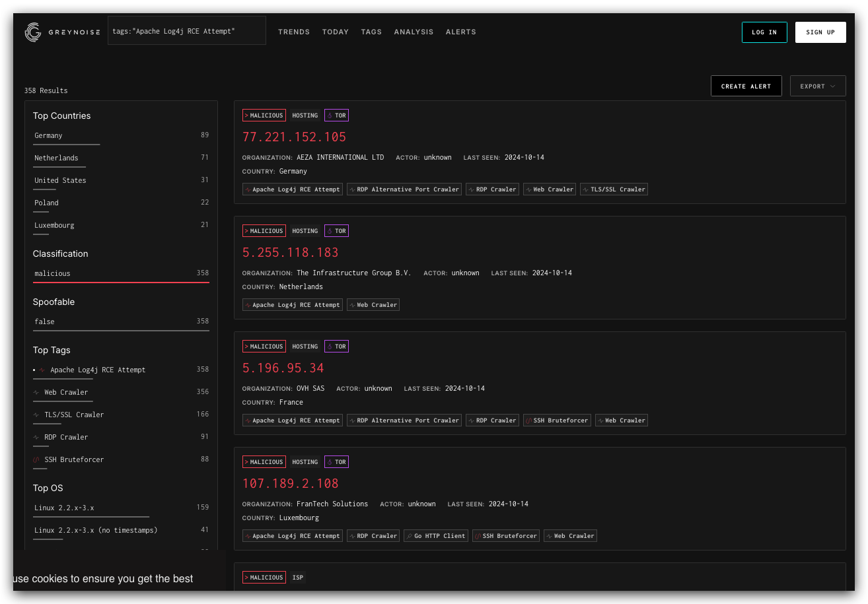
Task: Select the false Spoofable filter
Action: tap(122, 322)
